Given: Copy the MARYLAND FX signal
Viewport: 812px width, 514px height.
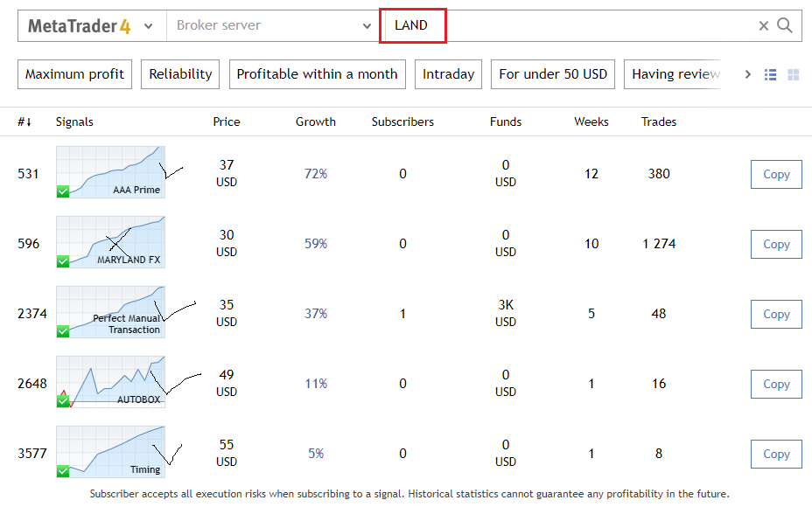Looking at the screenshot, I should [x=776, y=244].
